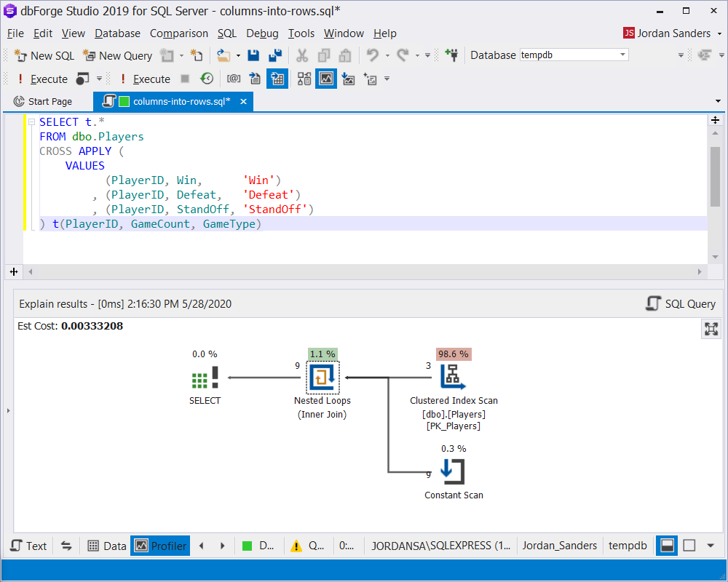Click the Save icon in toolbar

click(x=253, y=55)
